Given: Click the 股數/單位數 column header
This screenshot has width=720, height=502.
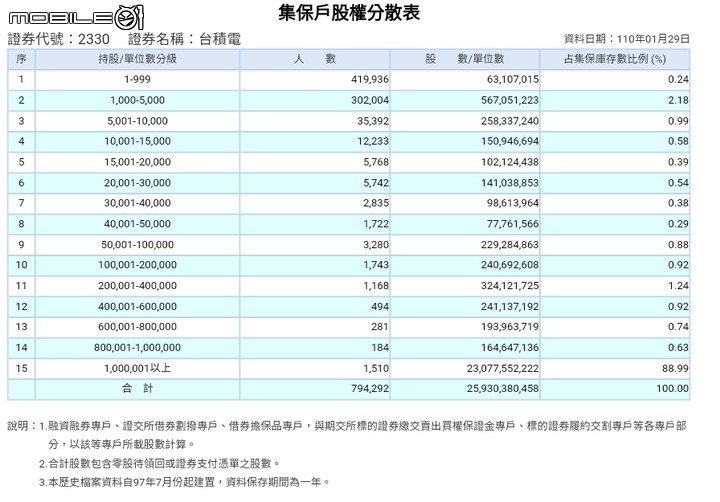Looking at the screenshot, I should click(x=465, y=59).
